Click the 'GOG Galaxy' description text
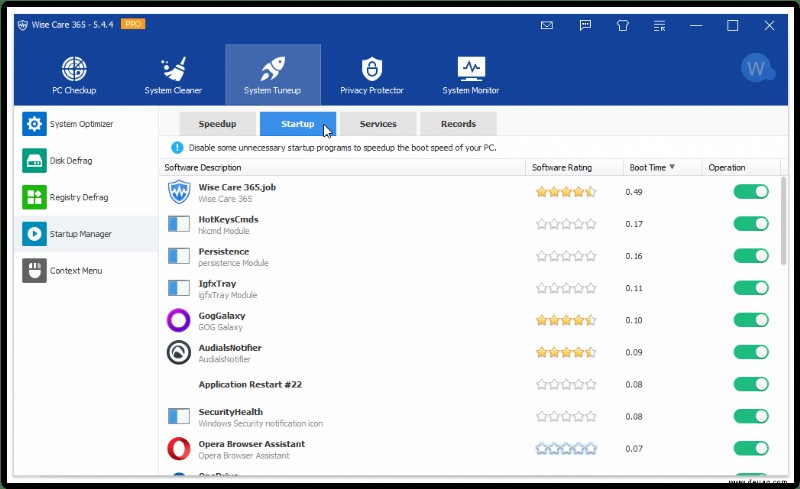 click(x=220, y=327)
